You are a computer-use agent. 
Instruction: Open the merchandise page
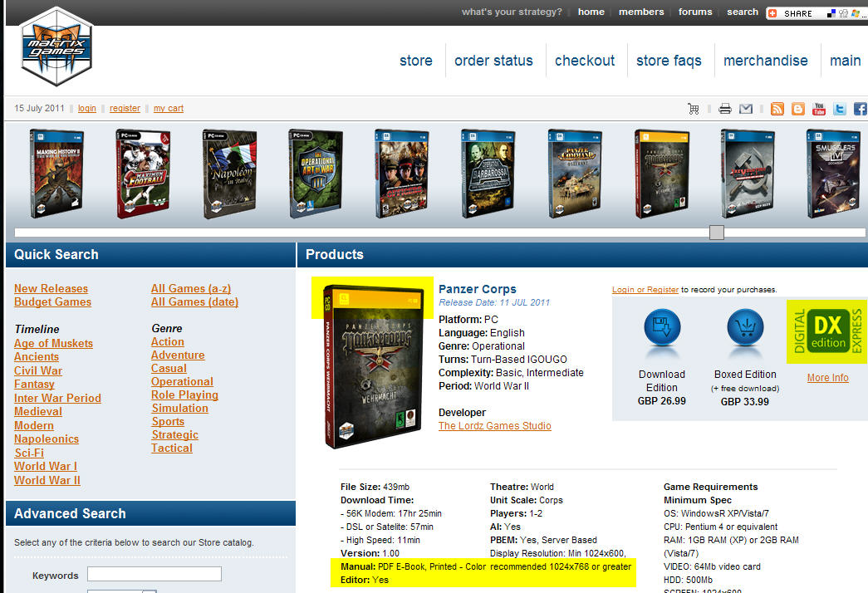point(766,61)
